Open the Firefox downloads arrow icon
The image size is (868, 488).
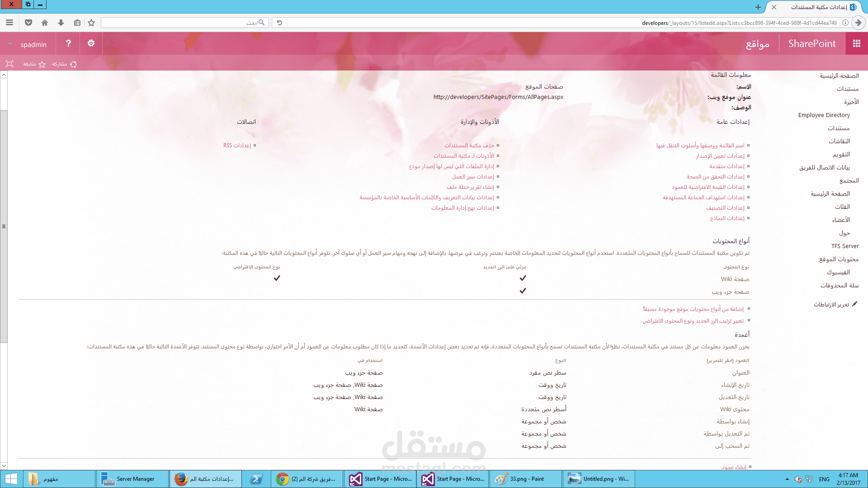click(x=61, y=23)
